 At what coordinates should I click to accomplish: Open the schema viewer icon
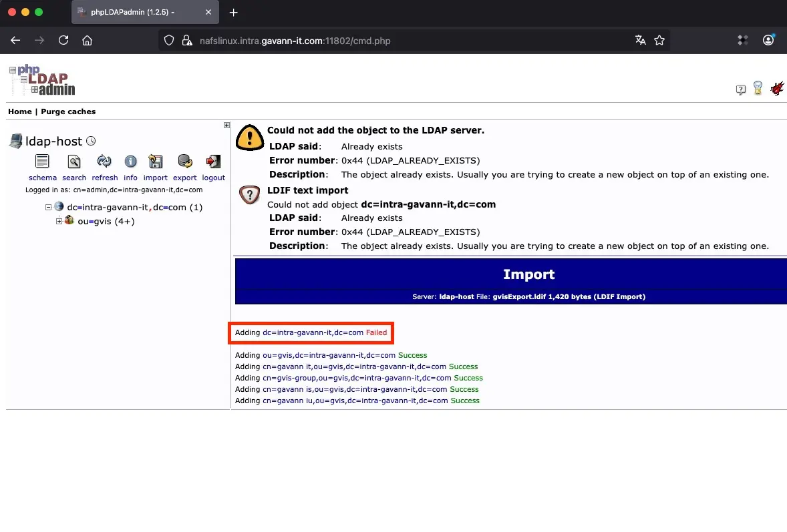coord(42,162)
